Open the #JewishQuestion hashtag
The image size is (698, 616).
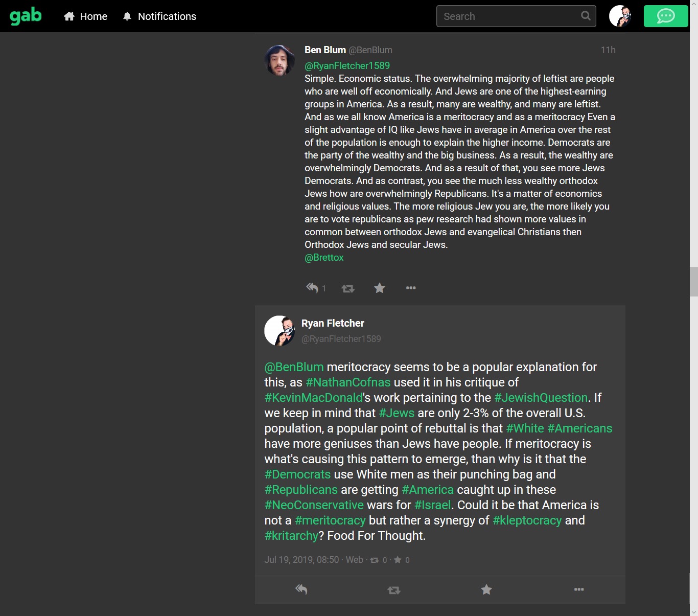541,398
